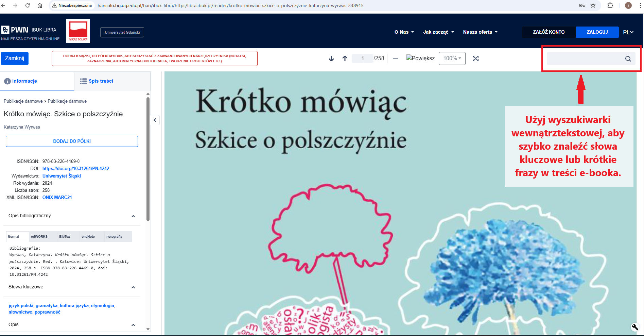Switch to Spis treści tab

pyautogui.click(x=97, y=81)
